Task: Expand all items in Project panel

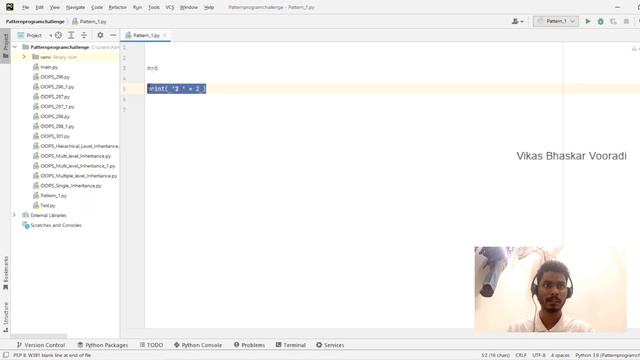Action: 71,36
